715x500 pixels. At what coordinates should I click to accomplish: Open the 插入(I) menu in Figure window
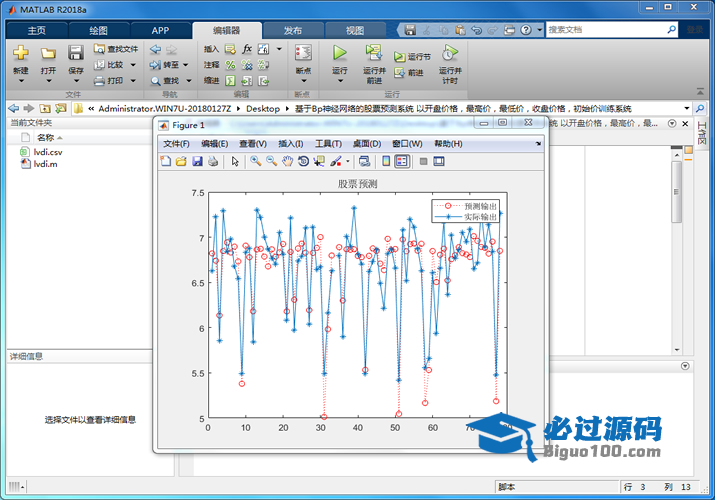point(291,144)
